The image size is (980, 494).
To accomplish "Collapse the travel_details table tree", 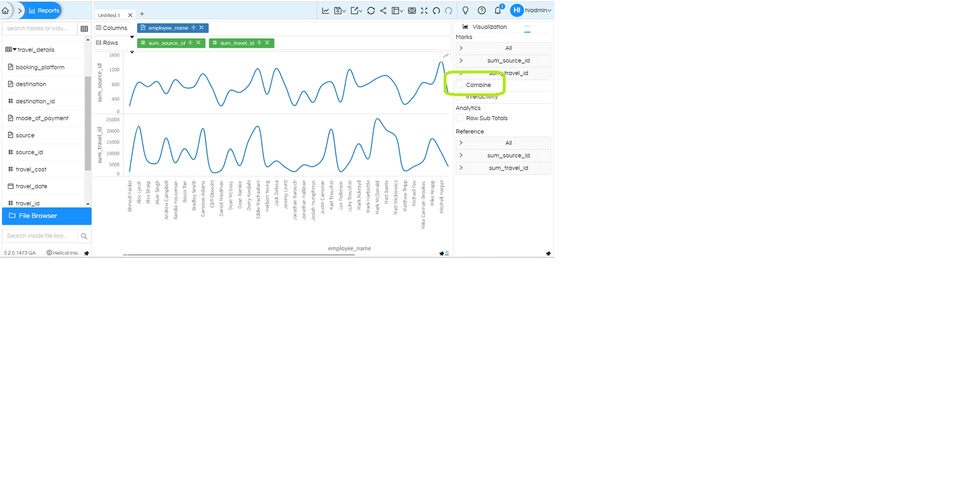I will (x=15, y=50).
